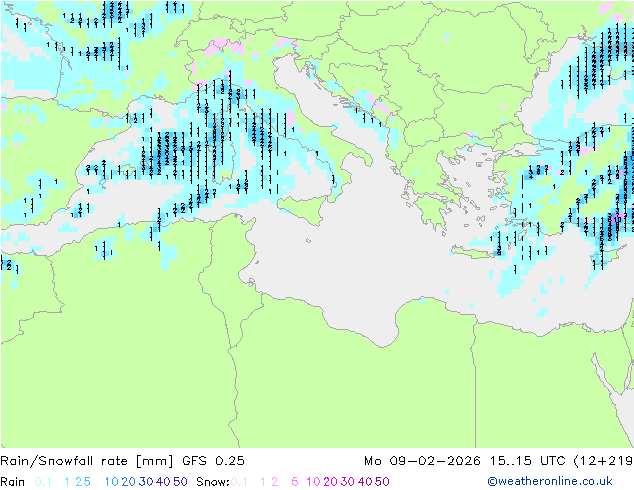
Task: Click the date "Mo 09-02-2026"
Action: pos(422,461)
